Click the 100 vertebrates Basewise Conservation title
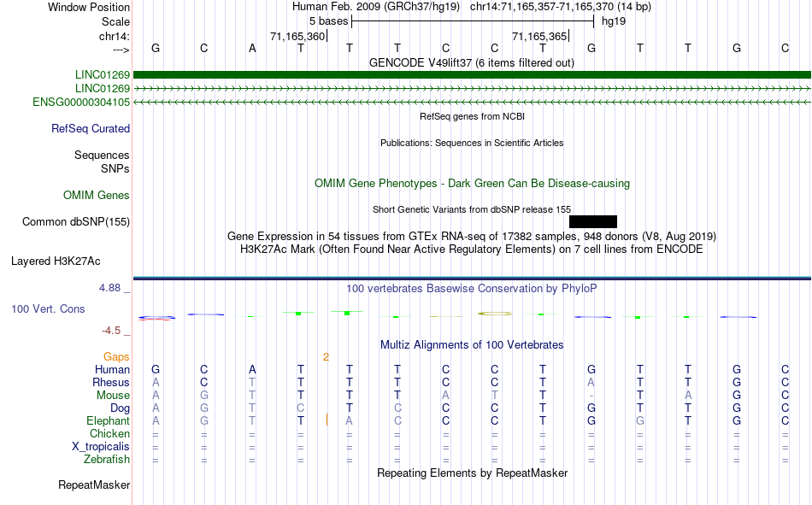Viewport: 812px width, 505px height. [x=471, y=289]
